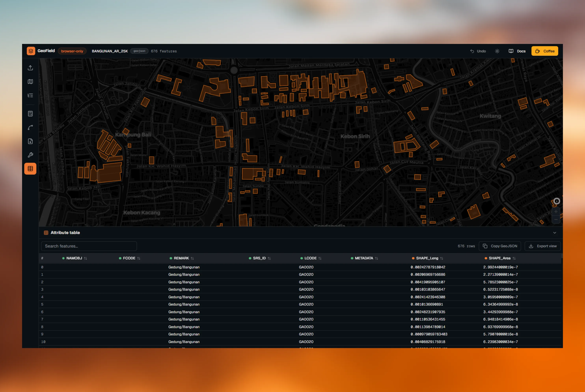This screenshot has width=585, height=392.
Task: Click value 6.94818414906e-8 in SHAPE_Area
Action: 500,319
